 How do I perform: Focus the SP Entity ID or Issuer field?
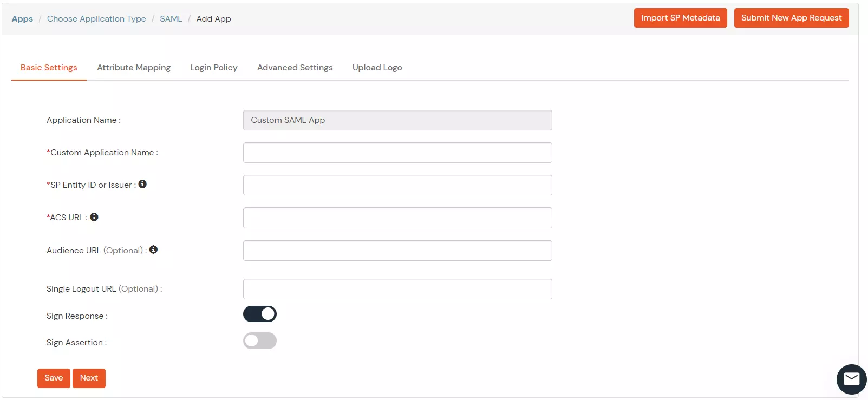pyautogui.click(x=397, y=185)
